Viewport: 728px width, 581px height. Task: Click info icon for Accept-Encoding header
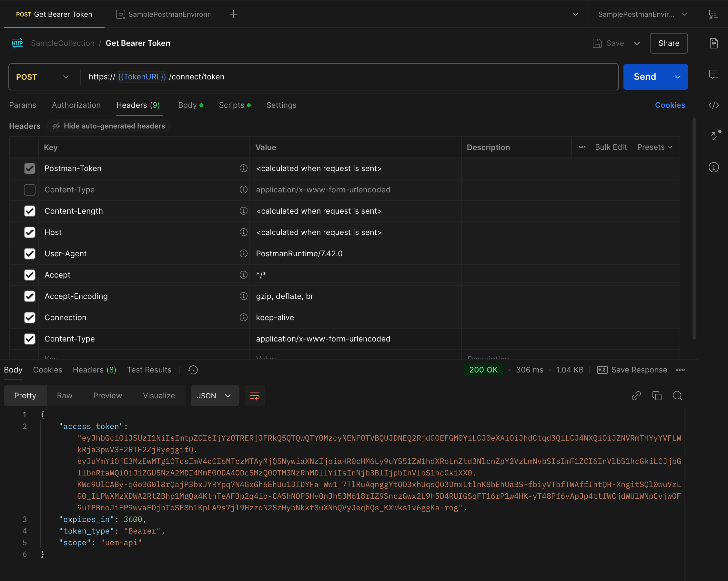coord(243,296)
